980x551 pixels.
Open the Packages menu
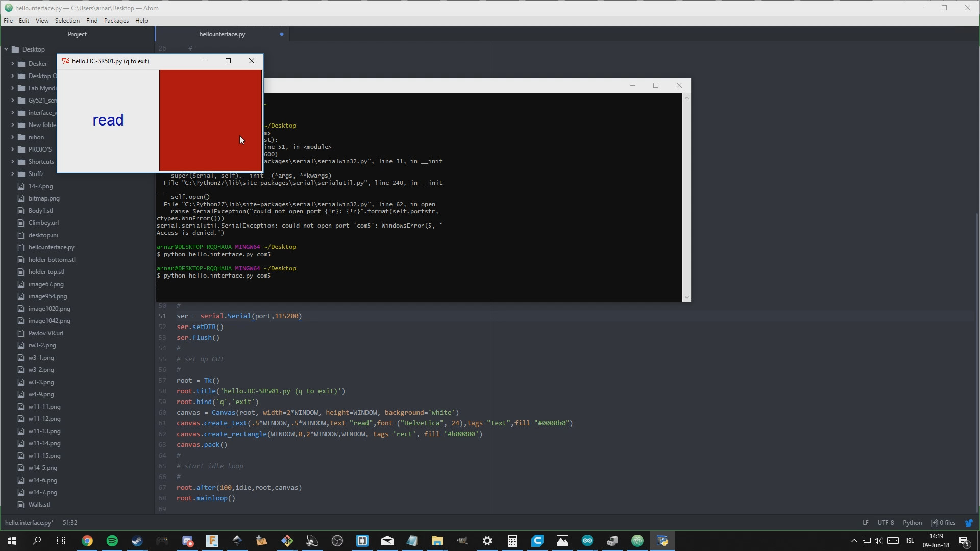coord(116,21)
